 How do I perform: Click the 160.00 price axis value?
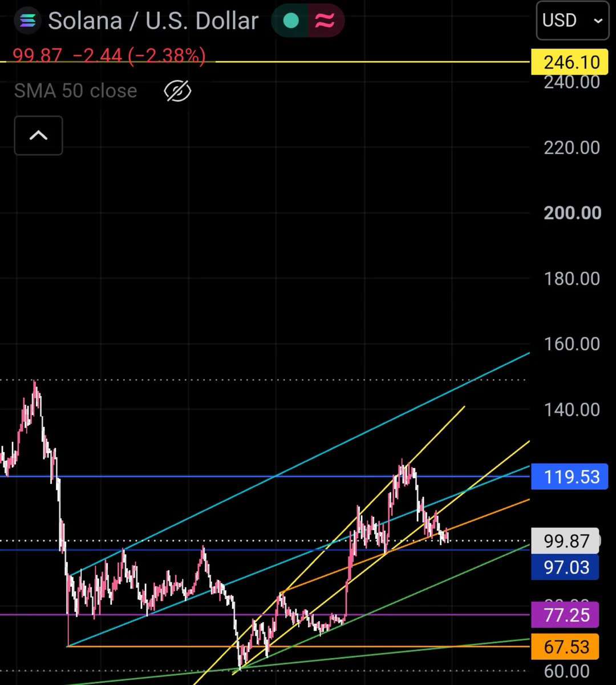point(572,344)
